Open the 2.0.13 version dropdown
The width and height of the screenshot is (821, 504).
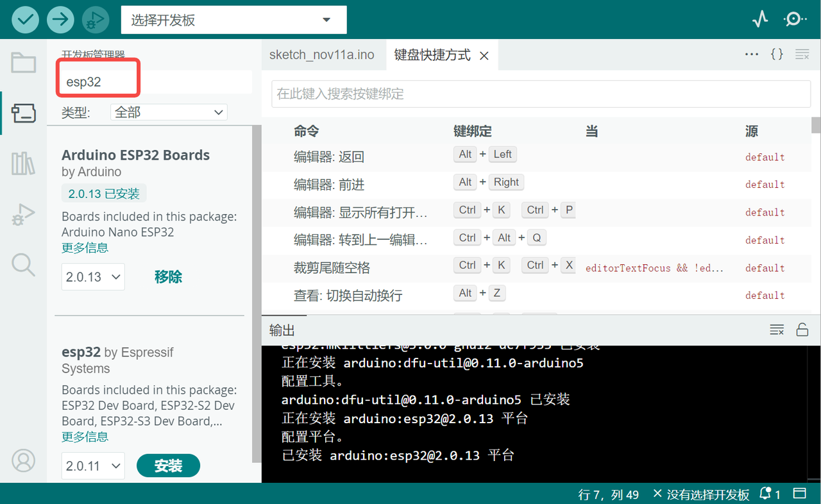[93, 277]
